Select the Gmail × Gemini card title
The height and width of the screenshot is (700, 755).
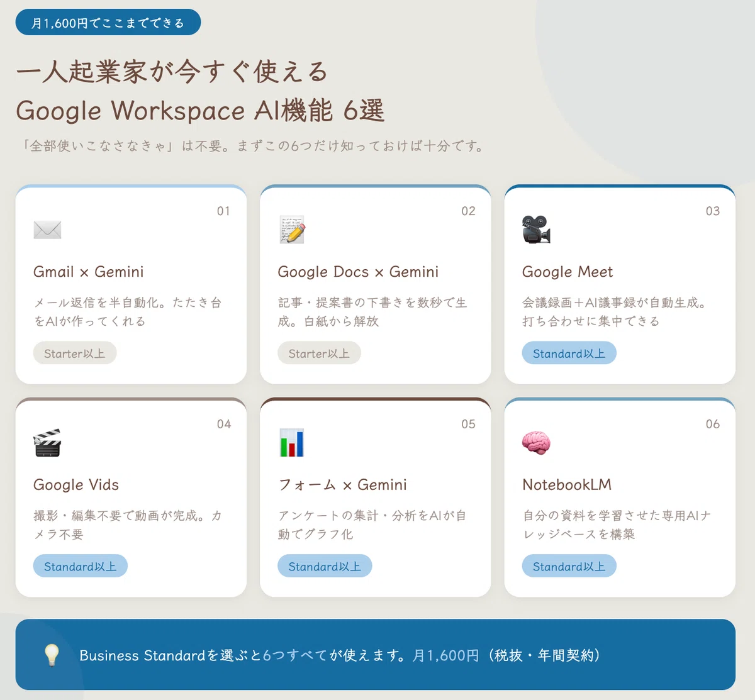[x=89, y=272]
